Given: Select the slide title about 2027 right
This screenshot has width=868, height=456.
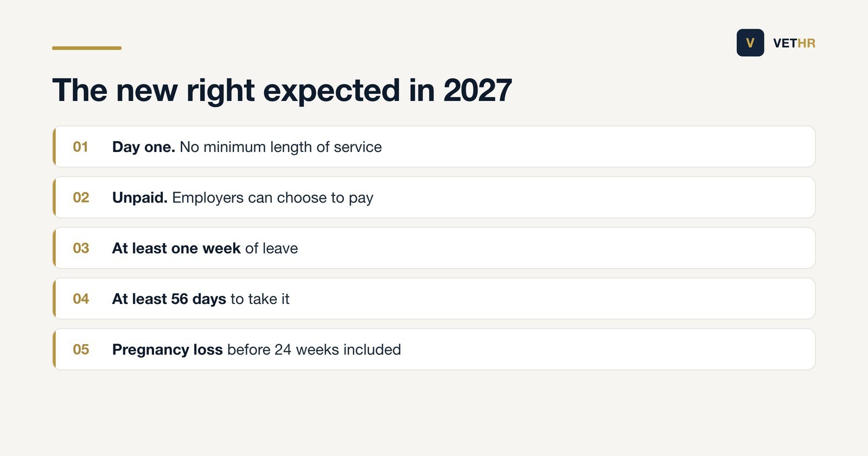Looking at the screenshot, I should [x=282, y=90].
